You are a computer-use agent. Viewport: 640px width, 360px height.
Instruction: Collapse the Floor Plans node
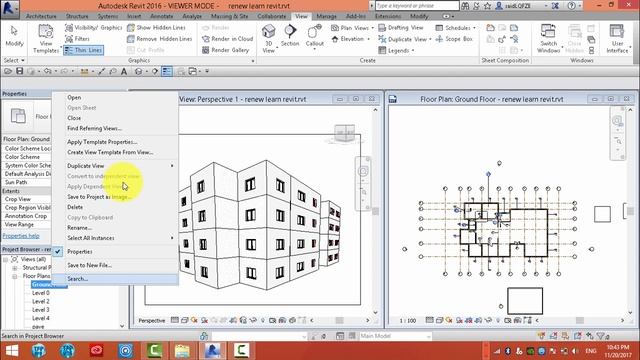15,276
